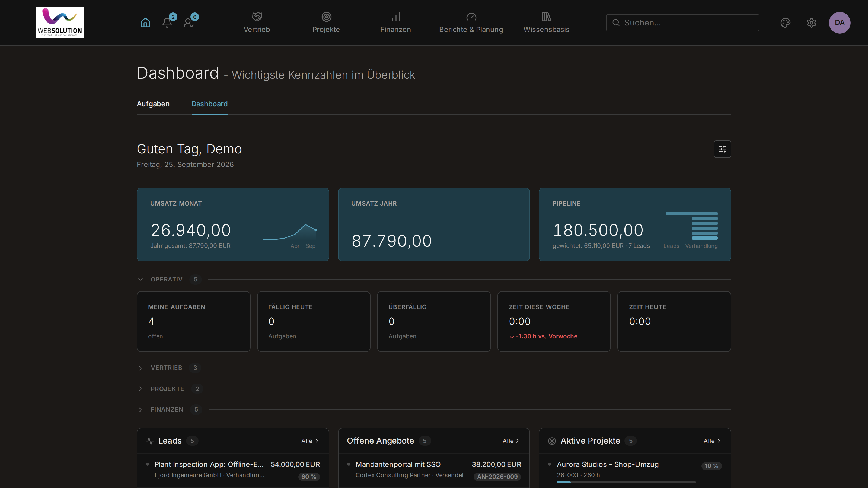Click the magnifier icon in search
The image size is (868, 488).
(x=616, y=23)
